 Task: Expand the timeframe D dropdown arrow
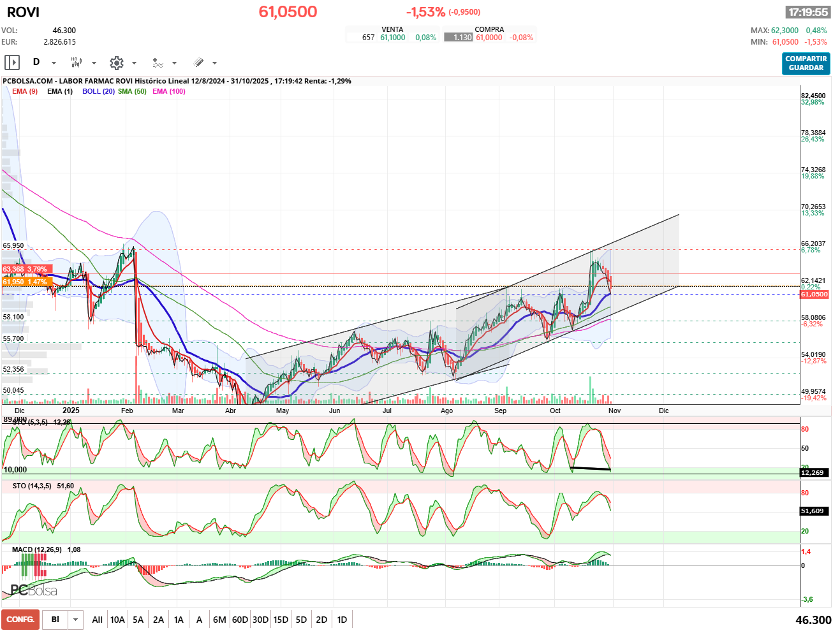[x=54, y=63]
